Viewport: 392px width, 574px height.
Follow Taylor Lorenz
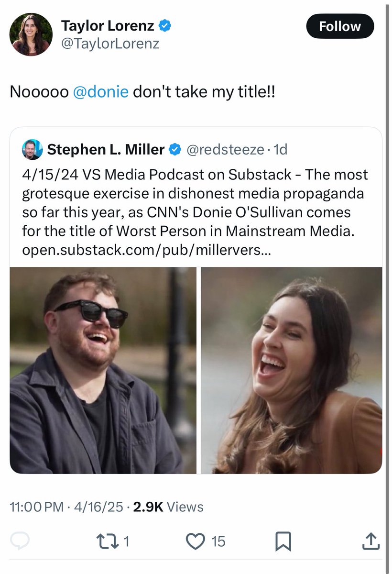[x=339, y=26]
